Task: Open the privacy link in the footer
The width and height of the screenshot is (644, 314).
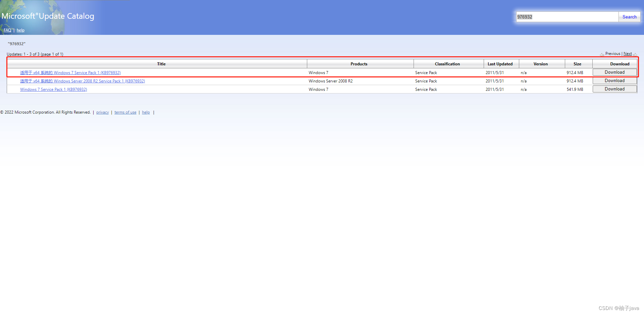Action: point(103,112)
